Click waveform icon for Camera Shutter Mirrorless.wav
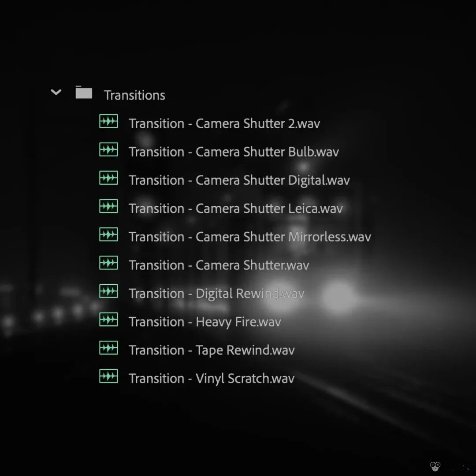Image resolution: width=476 pixels, height=476 pixels. pos(108,235)
